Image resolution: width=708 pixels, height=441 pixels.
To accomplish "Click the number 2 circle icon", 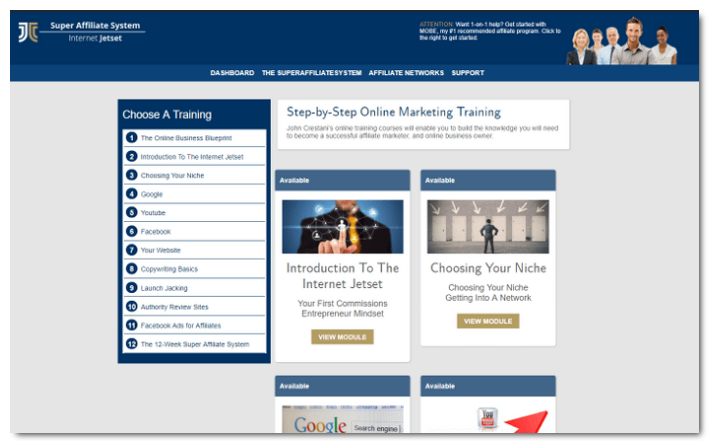I will point(131,156).
